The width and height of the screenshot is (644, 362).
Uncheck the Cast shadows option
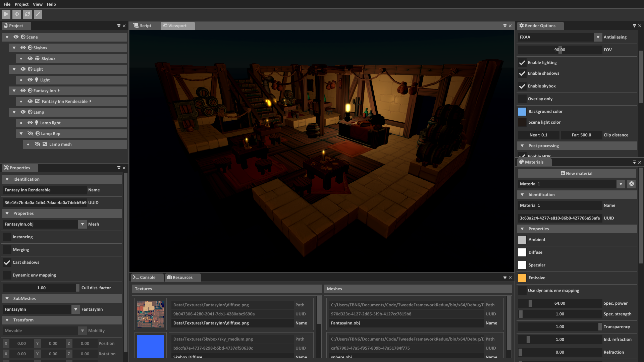coord(7,262)
